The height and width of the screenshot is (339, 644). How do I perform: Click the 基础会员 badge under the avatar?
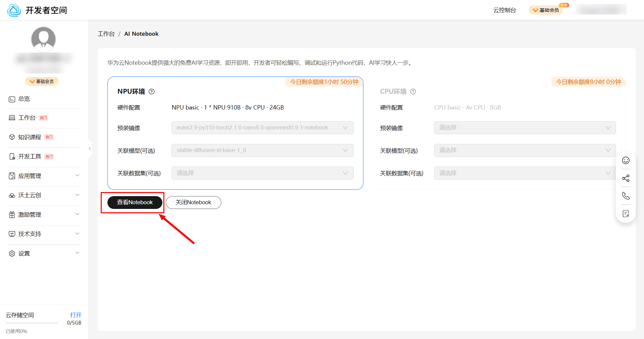tap(42, 81)
